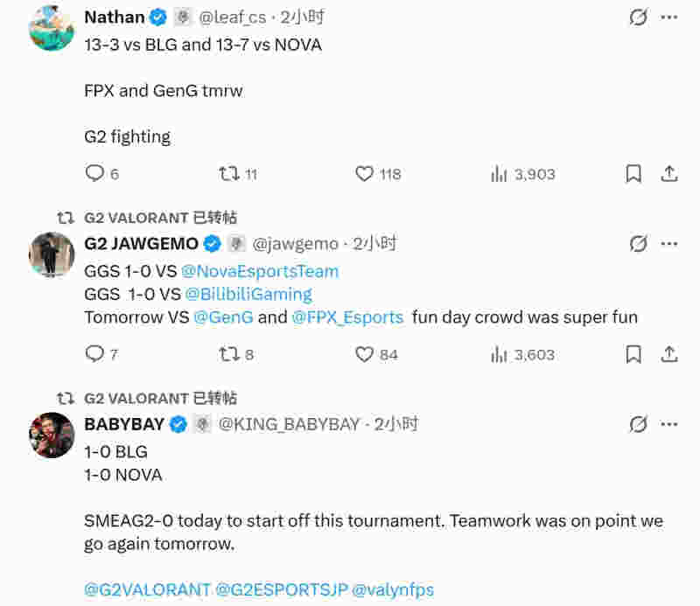The height and width of the screenshot is (606, 700).
Task: Open more options menu on Nathan's tweet
Action: click(669, 17)
